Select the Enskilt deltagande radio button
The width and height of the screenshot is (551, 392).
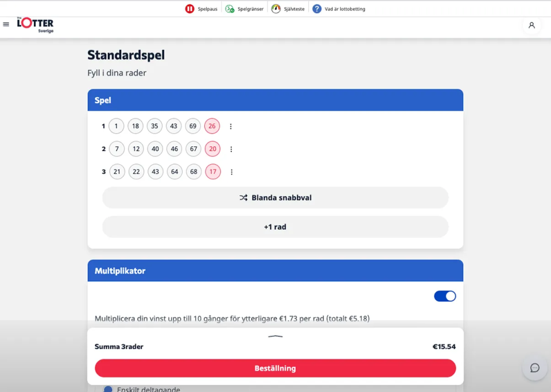tap(108, 389)
